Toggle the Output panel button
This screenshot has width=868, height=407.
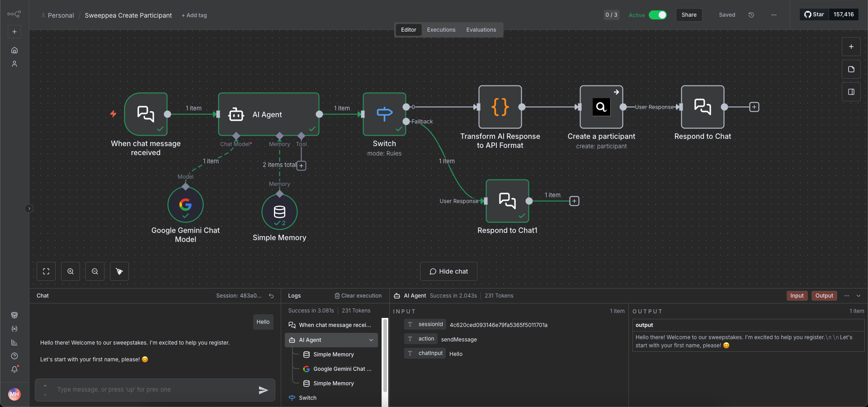[824, 296]
